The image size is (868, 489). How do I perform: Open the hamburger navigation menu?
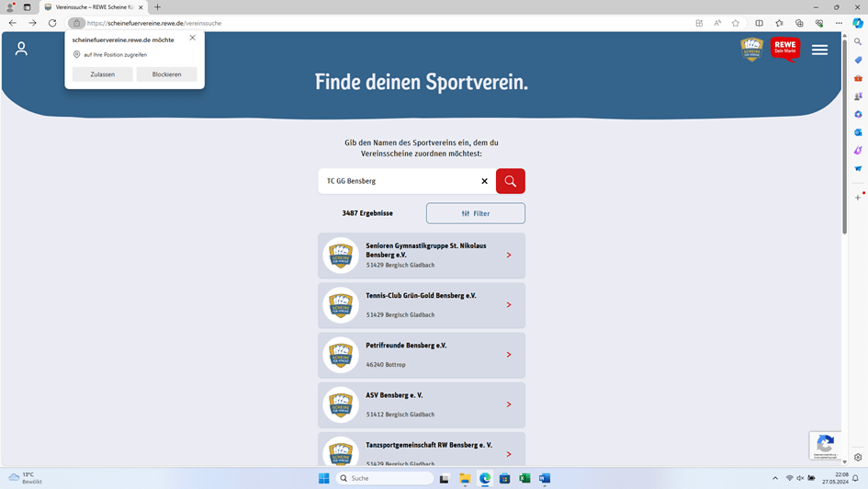click(x=819, y=50)
